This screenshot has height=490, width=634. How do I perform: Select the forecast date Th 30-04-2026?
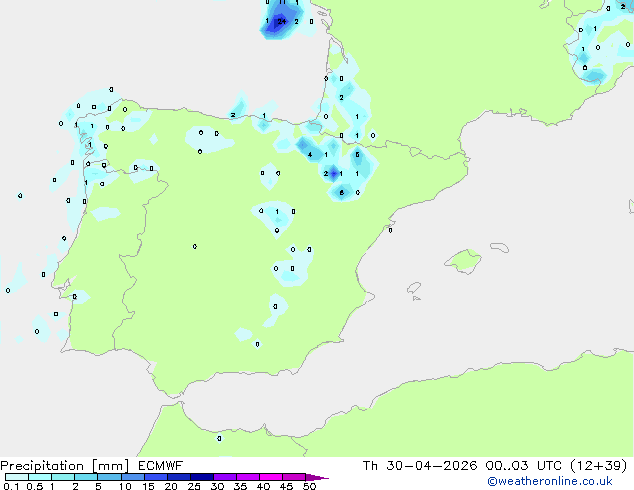click(420, 466)
